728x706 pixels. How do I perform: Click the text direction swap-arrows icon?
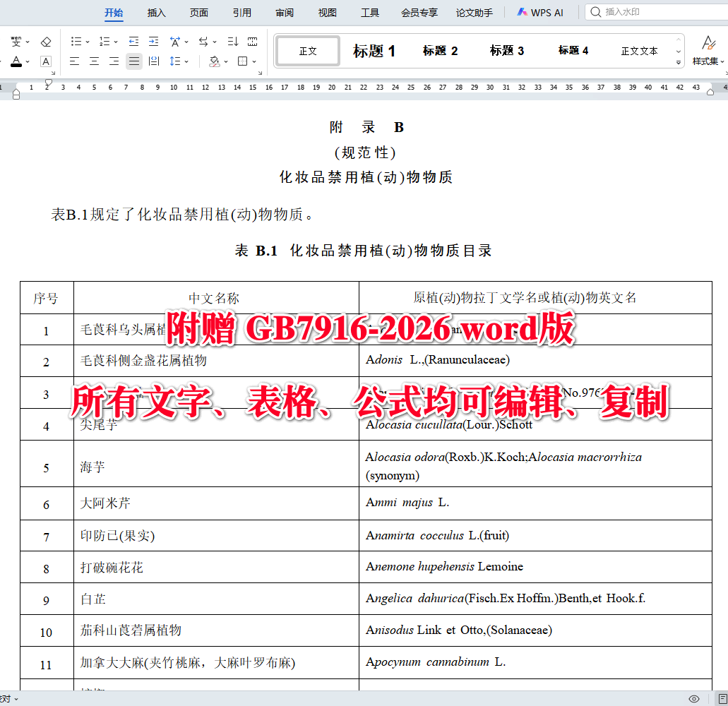tap(203, 42)
